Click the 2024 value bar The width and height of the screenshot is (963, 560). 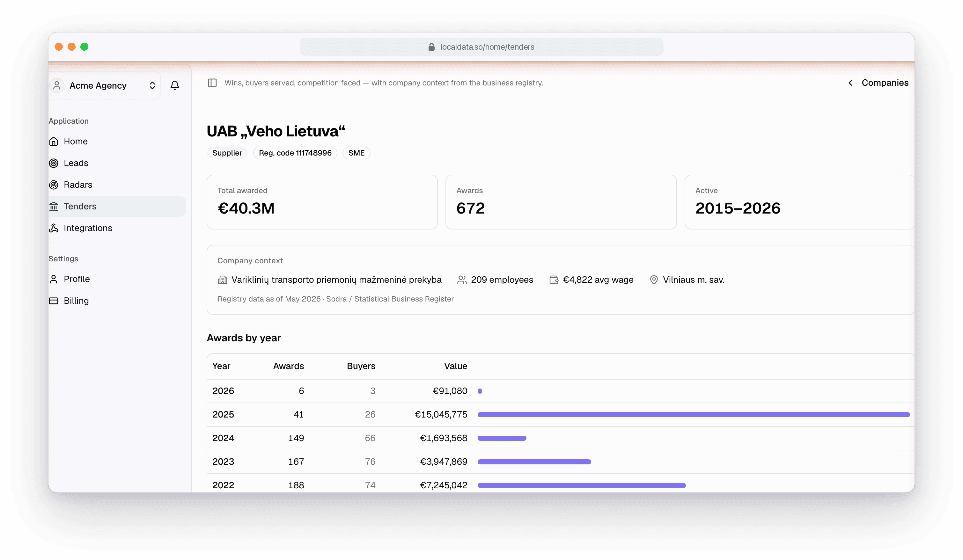point(502,438)
